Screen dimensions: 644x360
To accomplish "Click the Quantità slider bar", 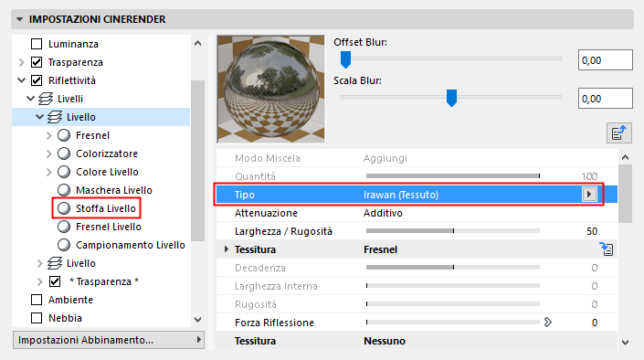I will pyautogui.click(x=452, y=176).
